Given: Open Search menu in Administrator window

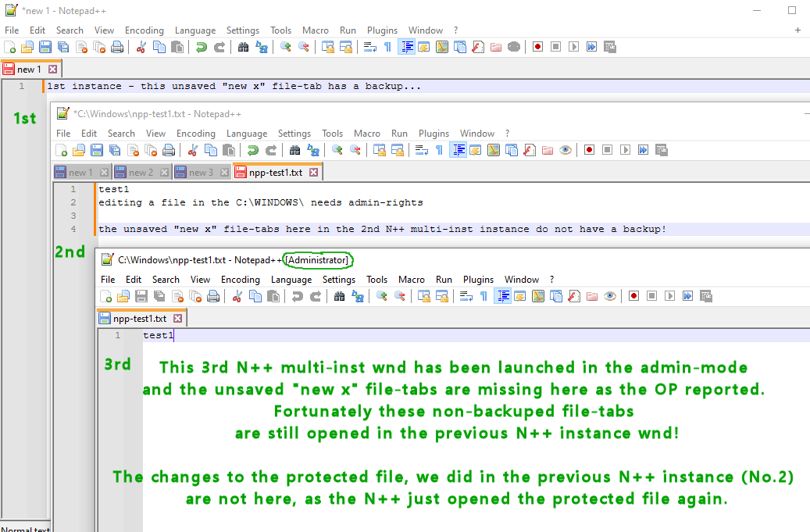Looking at the screenshot, I should click(x=166, y=280).
